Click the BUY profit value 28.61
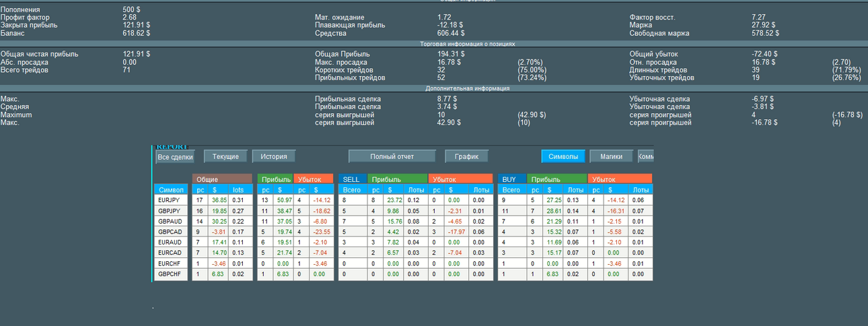The width and height of the screenshot is (868, 326). [x=554, y=211]
